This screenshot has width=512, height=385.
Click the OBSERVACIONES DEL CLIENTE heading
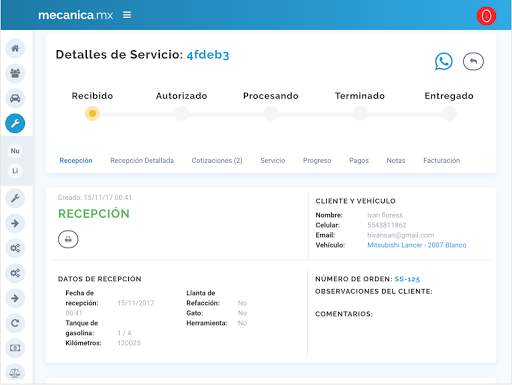374,291
